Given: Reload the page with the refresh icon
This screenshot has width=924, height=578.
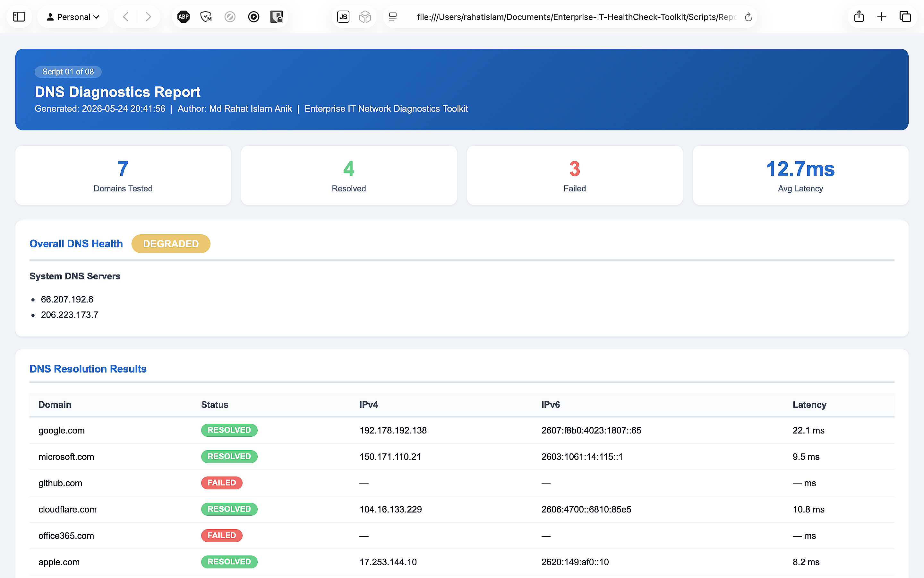Looking at the screenshot, I should tap(749, 17).
